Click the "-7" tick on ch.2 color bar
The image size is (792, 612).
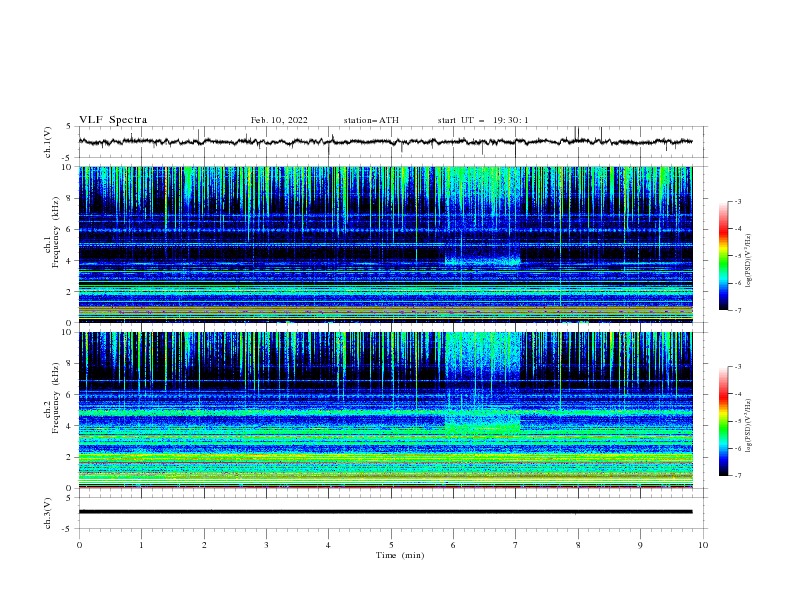point(737,475)
